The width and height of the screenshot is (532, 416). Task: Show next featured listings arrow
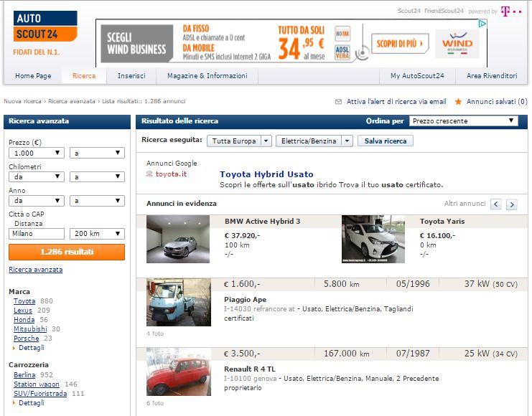click(x=511, y=204)
